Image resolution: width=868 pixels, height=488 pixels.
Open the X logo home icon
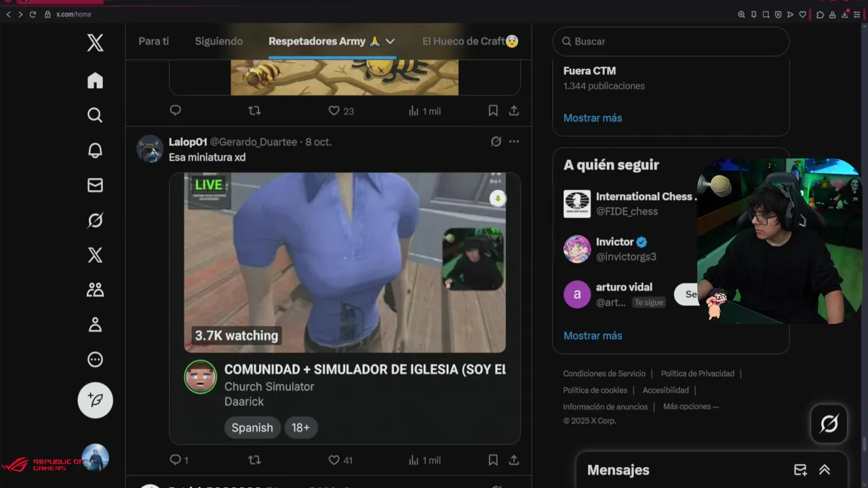click(x=95, y=43)
